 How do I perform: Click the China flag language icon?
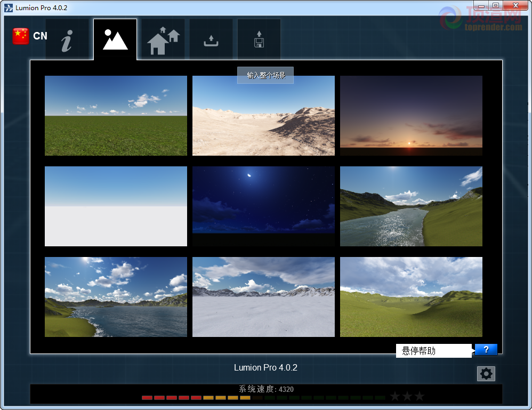pos(21,36)
